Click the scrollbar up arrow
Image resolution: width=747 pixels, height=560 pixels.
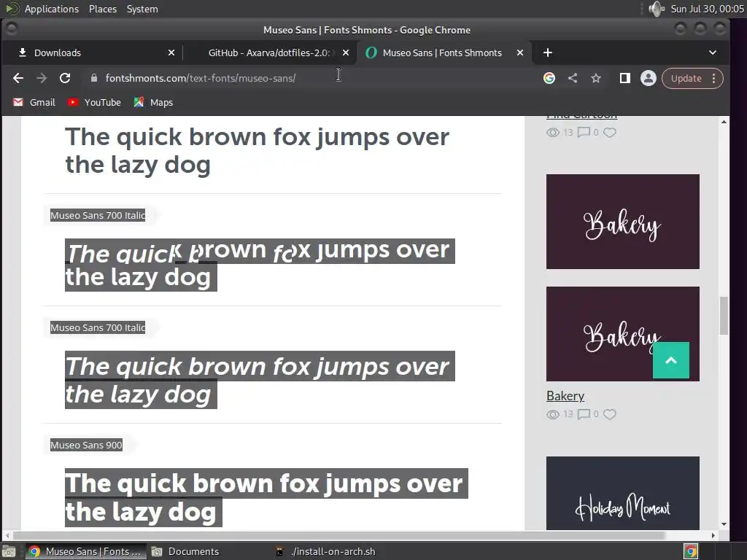click(724, 122)
